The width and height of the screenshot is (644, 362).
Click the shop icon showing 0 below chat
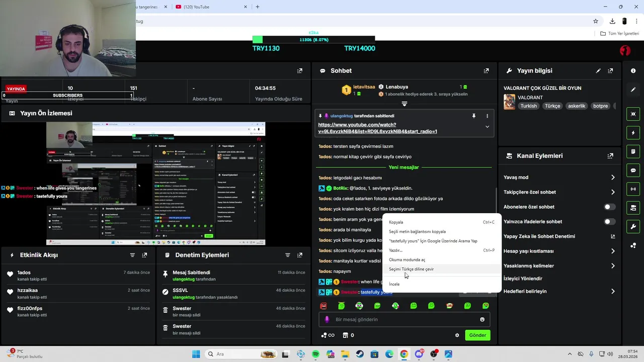[x=348, y=335]
